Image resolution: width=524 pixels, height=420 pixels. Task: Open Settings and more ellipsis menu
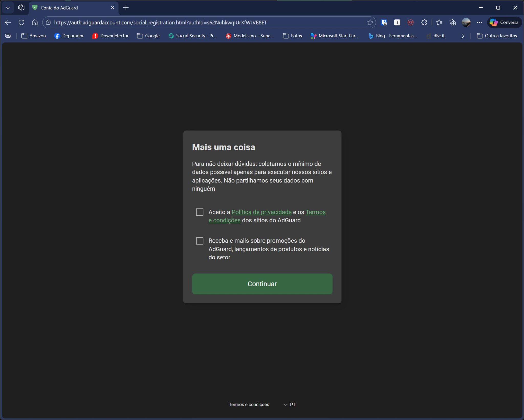coord(479,23)
